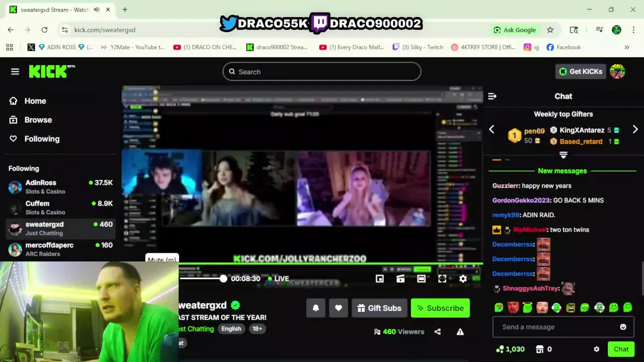The height and width of the screenshot is (362, 644).
Task: Focus the Kick search field
Action: pos(322,71)
